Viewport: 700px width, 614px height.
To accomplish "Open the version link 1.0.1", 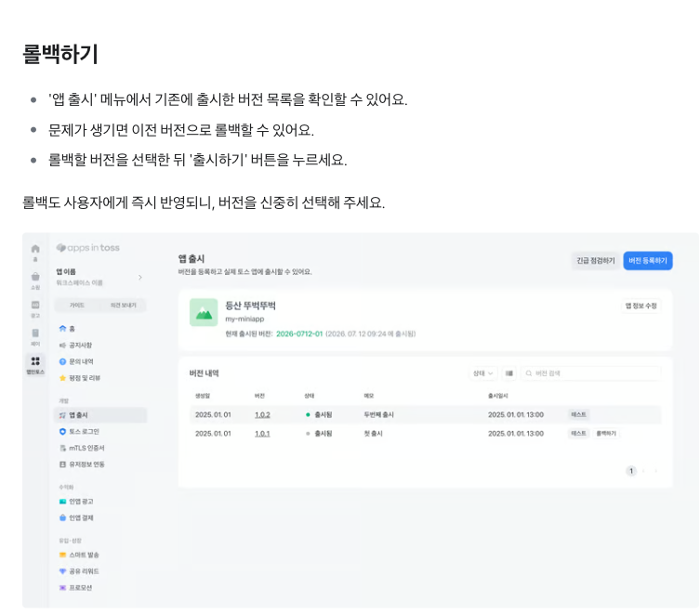I will point(262,433).
